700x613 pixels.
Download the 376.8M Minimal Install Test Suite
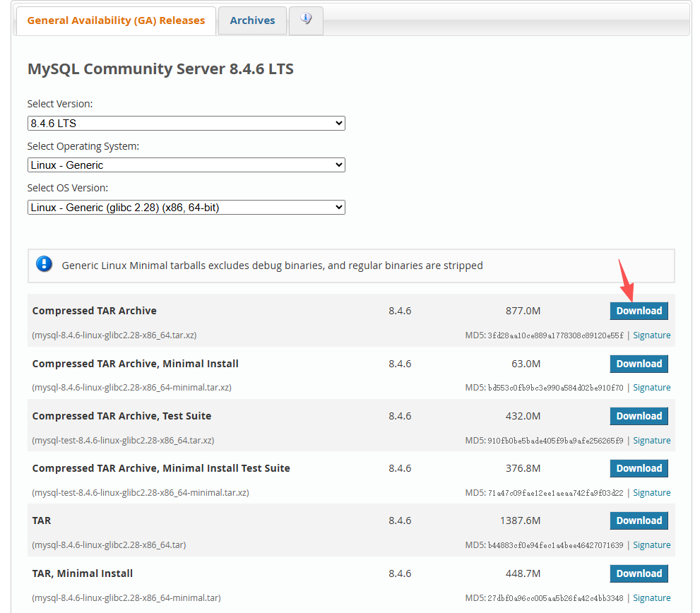[639, 468]
